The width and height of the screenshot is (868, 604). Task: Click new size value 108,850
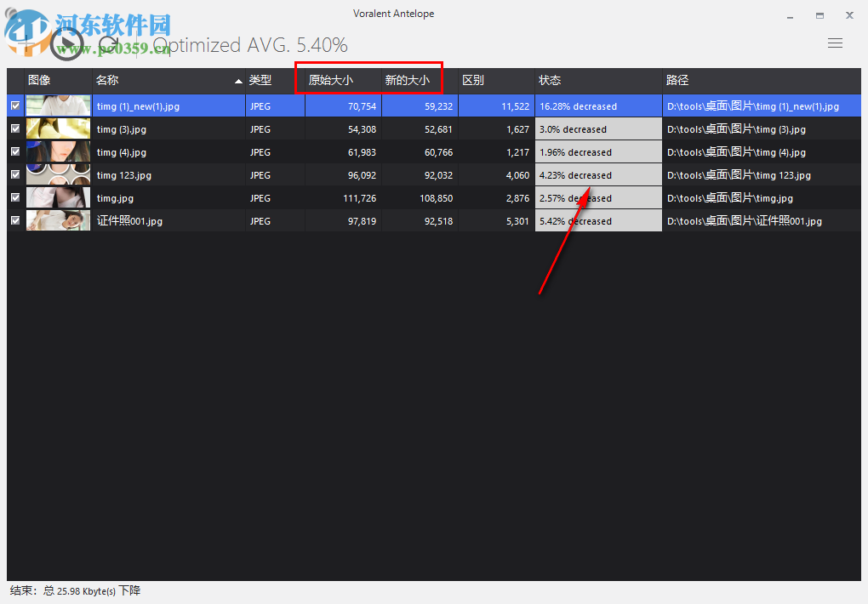[437, 198]
